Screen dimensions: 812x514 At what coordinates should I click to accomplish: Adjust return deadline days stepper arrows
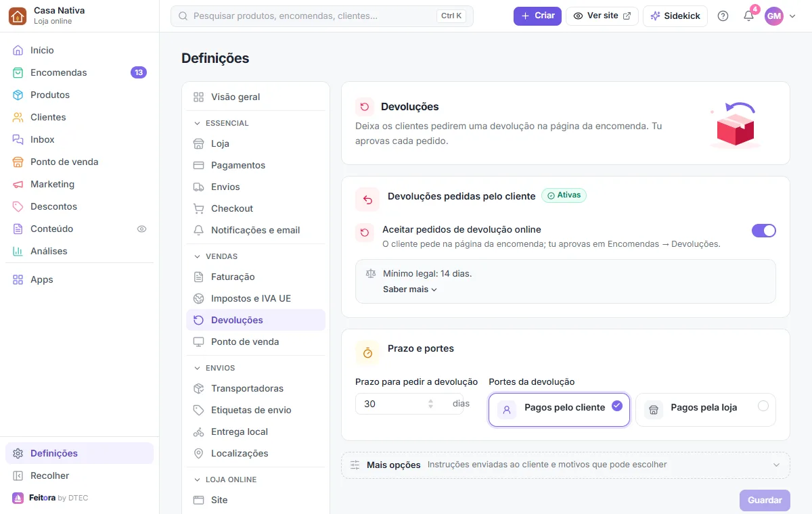click(431, 404)
